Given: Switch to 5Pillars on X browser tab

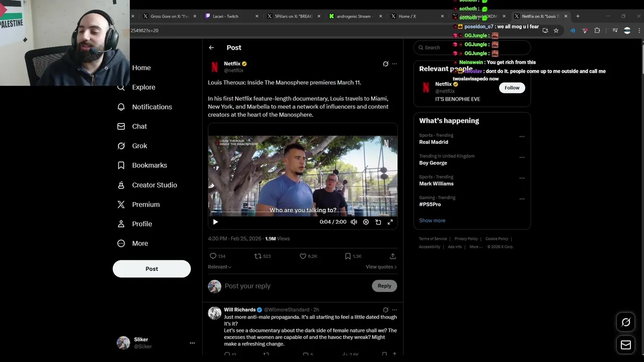Looking at the screenshot, I should point(293,16).
